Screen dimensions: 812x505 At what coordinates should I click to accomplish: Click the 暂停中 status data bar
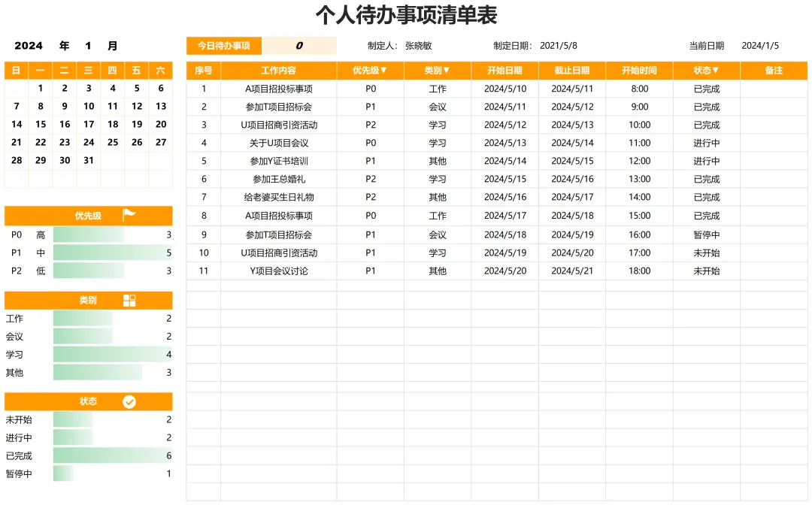[x=63, y=473]
